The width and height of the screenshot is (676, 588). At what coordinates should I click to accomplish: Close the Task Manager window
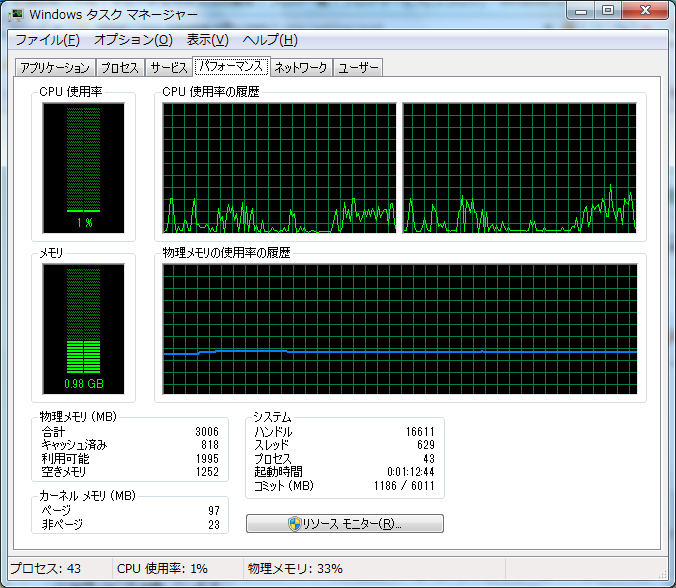645,11
